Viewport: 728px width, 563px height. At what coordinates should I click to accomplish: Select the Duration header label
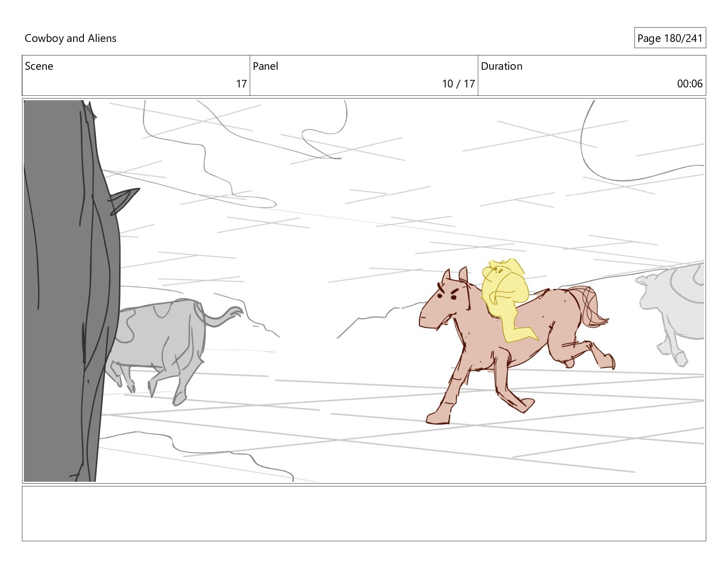pos(502,66)
